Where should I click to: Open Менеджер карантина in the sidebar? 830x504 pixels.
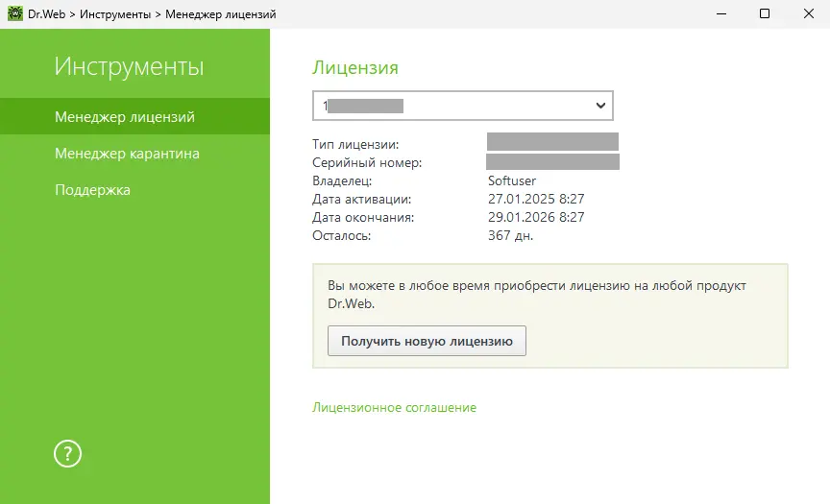pos(127,154)
